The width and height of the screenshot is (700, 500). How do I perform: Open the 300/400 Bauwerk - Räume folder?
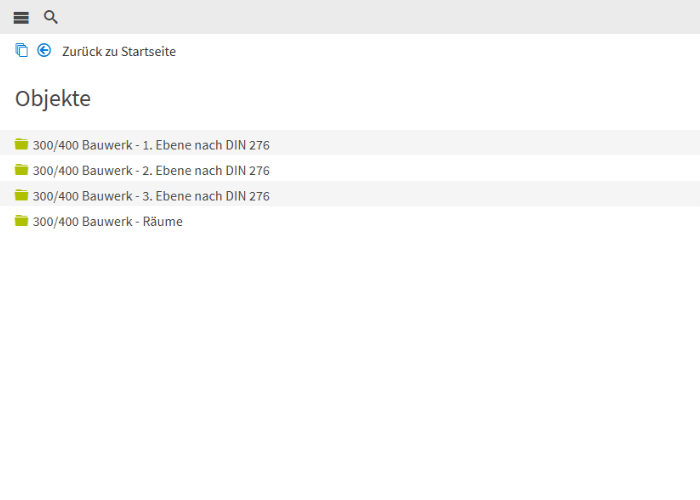tap(108, 221)
